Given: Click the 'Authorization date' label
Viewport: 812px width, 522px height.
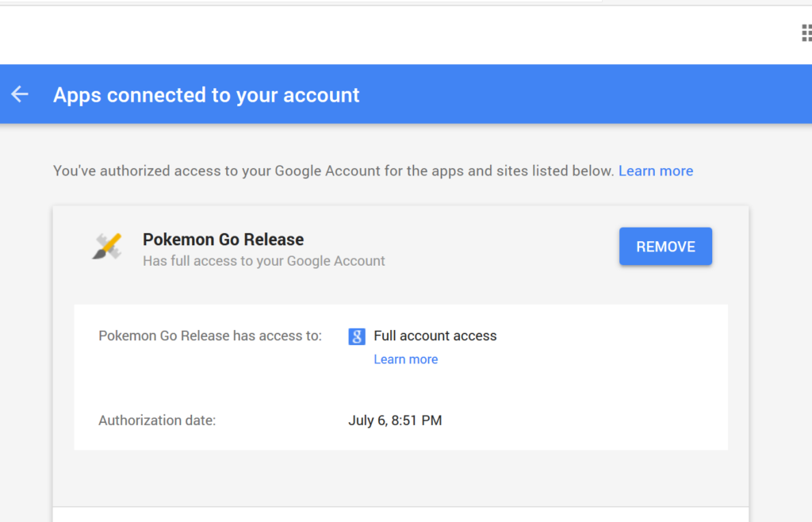Looking at the screenshot, I should point(156,420).
